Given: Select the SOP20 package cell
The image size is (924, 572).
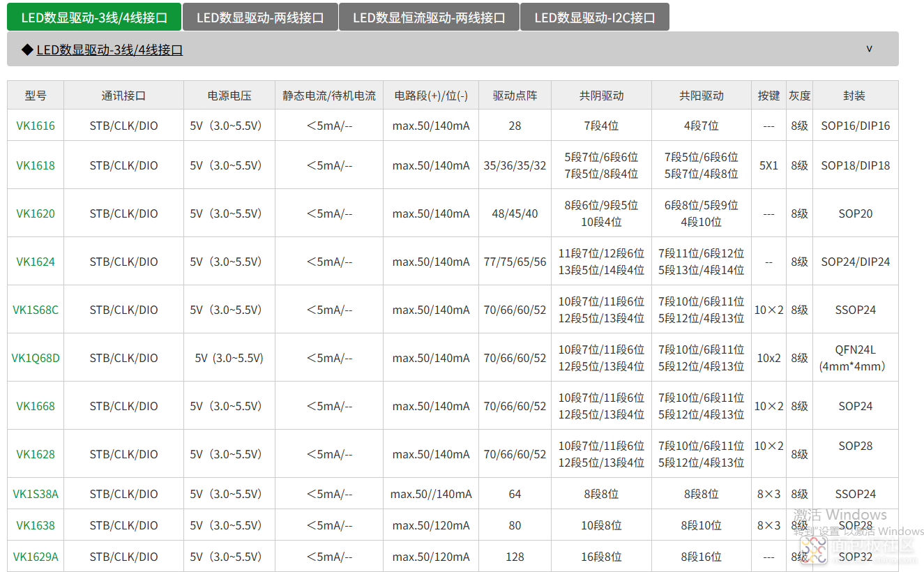Looking at the screenshot, I should coord(855,213).
